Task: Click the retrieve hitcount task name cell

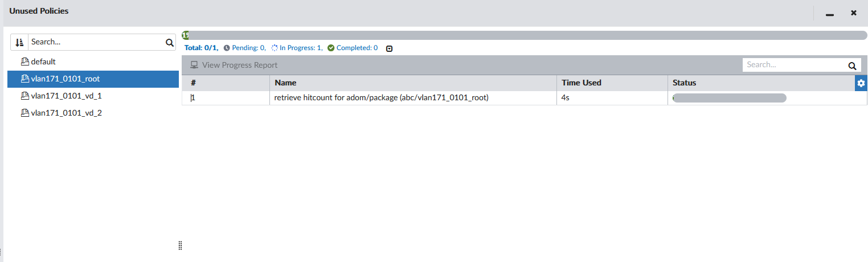Action: click(413, 98)
